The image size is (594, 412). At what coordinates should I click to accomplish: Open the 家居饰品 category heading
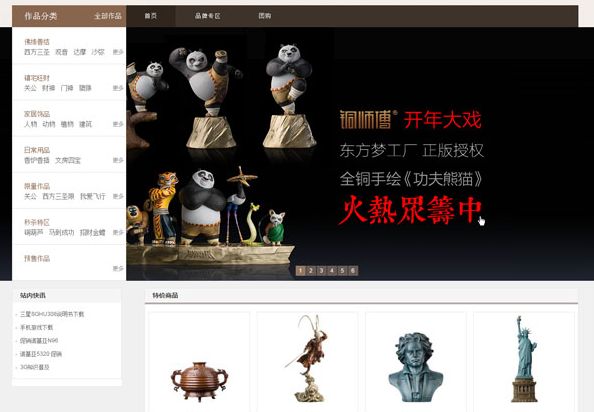coord(37,114)
